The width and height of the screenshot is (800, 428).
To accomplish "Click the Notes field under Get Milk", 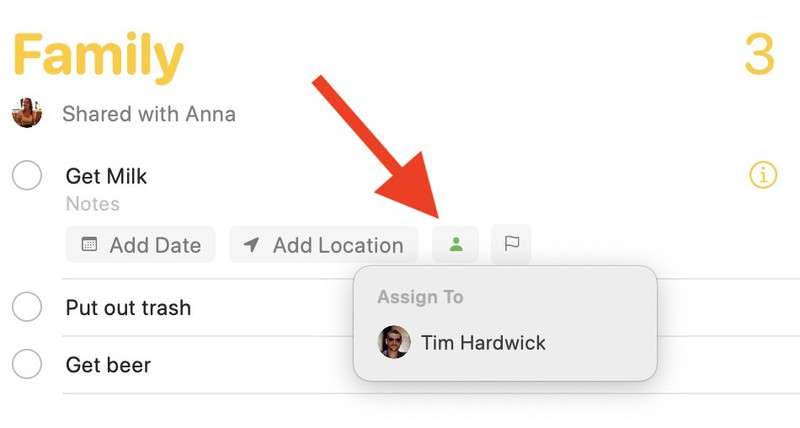I will point(93,204).
